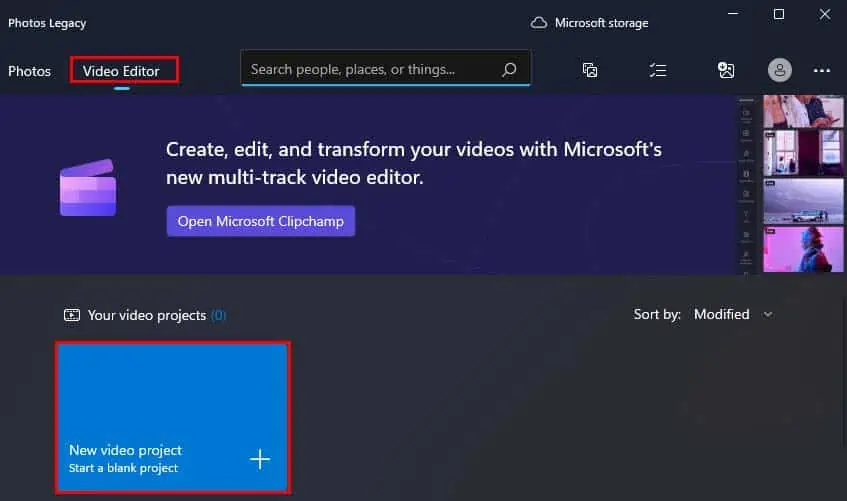Expand the Sort by Modified dropdown
The image size is (847, 501).
pos(734,315)
